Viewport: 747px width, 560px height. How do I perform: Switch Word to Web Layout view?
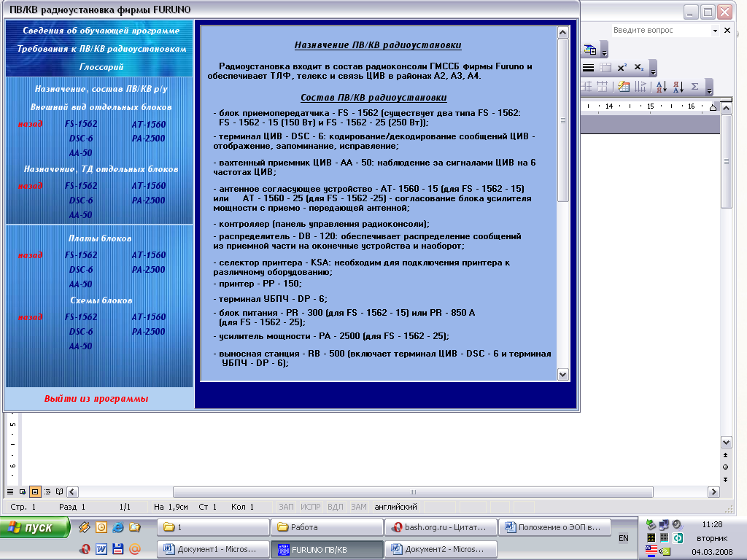23,492
